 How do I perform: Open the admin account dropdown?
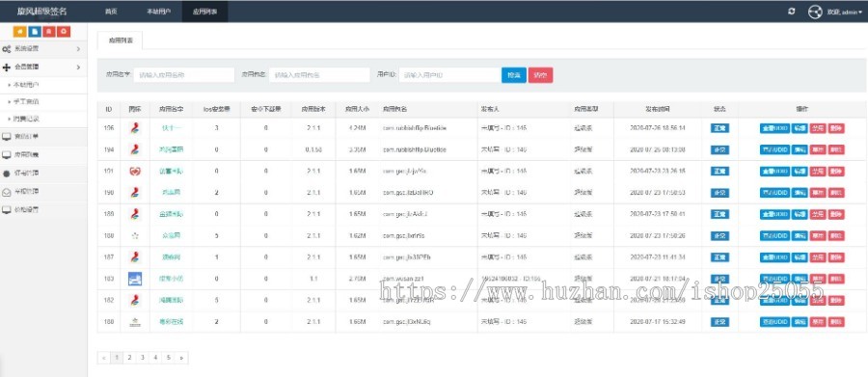tap(844, 12)
